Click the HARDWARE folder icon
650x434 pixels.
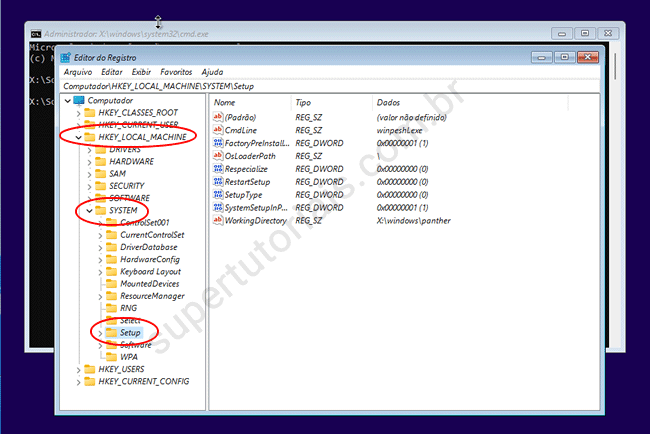tap(100, 161)
